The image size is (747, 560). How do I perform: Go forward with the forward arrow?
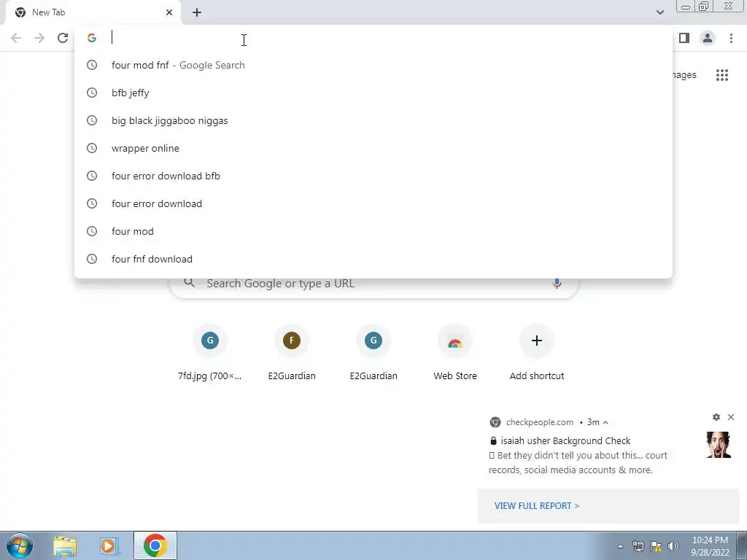click(x=39, y=38)
